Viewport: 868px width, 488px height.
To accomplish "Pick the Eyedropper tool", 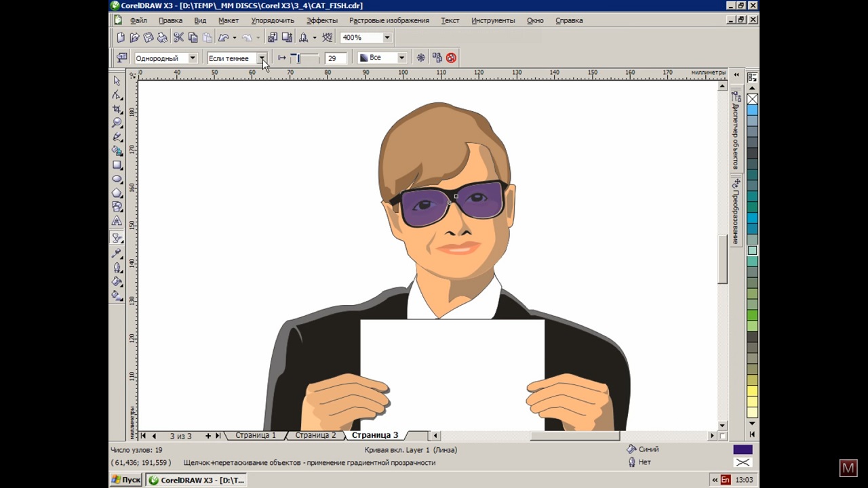I will [117, 253].
